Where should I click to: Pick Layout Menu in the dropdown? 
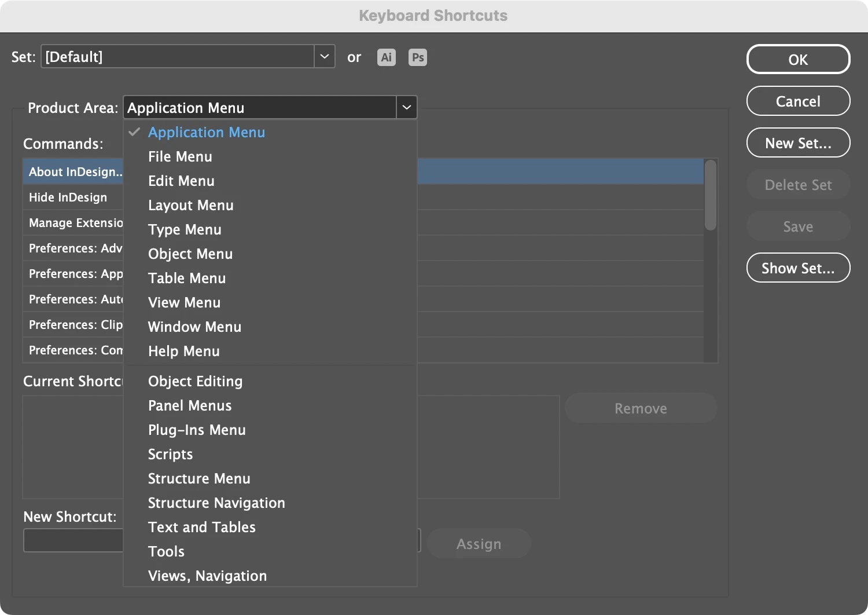270,206
